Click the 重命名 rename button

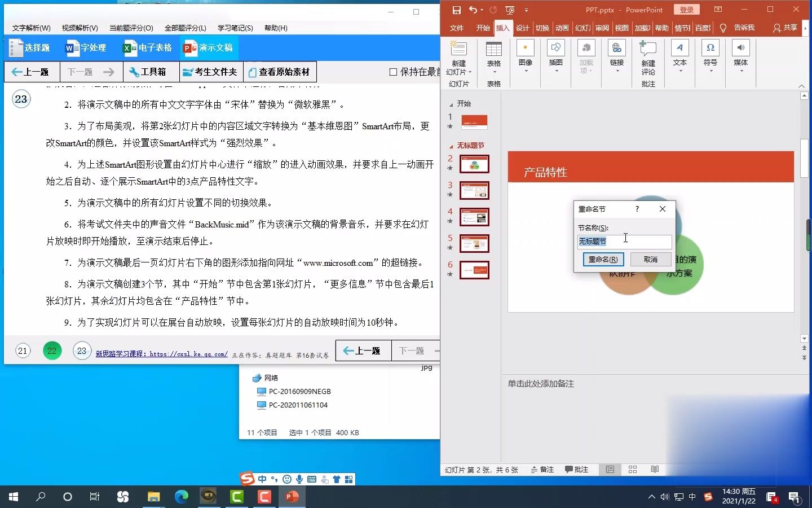(x=602, y=259)
